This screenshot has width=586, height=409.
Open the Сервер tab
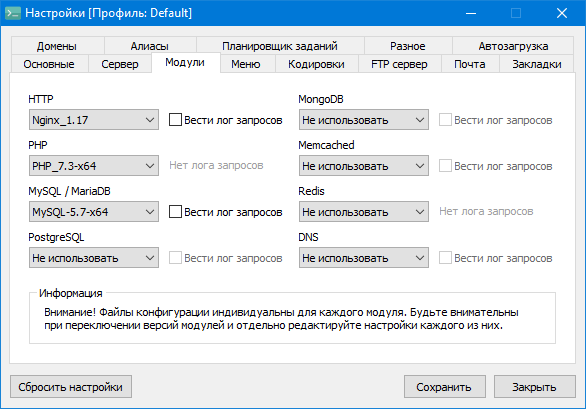coord(120,64)
